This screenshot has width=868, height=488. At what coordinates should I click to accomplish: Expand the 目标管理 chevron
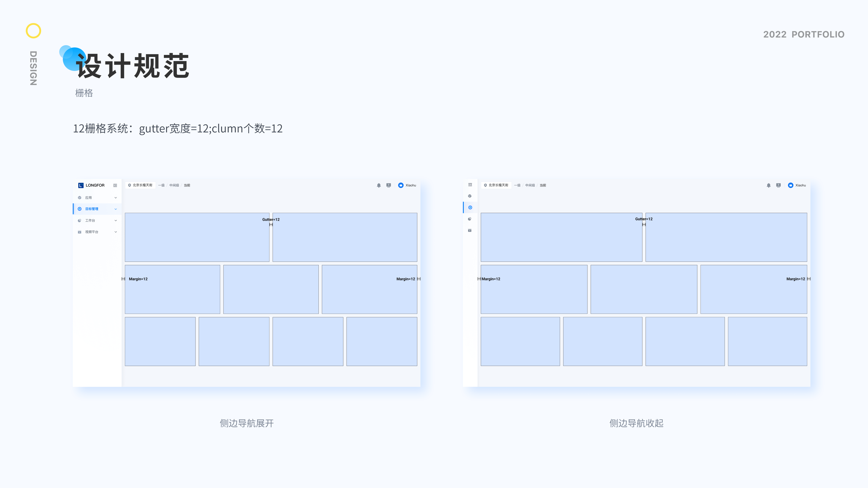tap(116, 209)
